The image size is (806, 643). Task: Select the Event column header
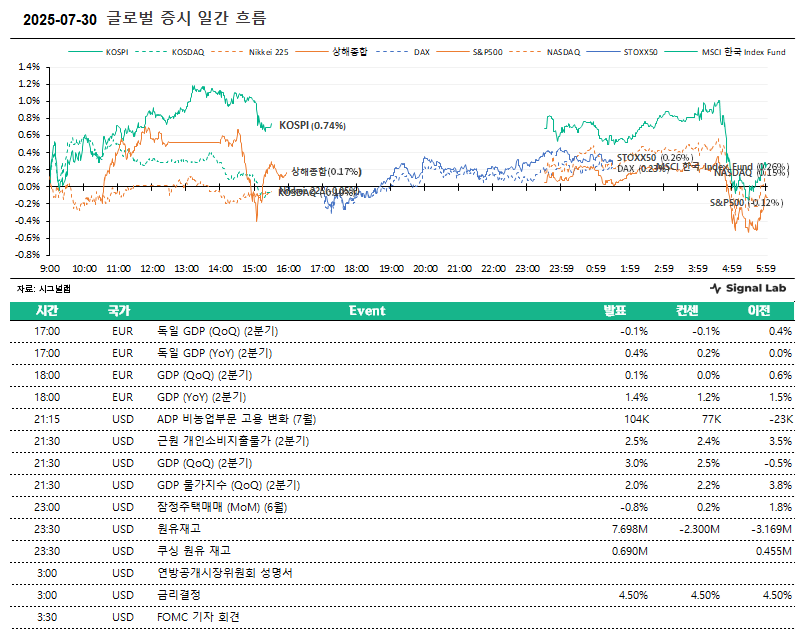pos(367,311)
